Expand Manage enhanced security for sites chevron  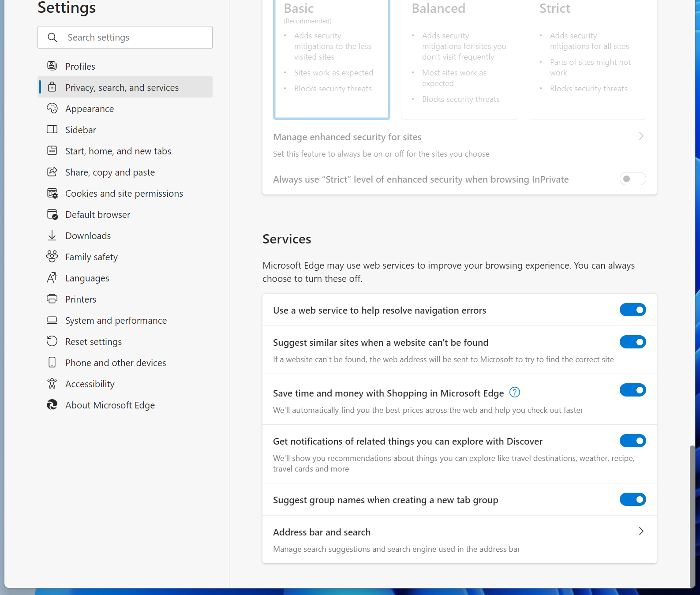tap(641, 136)
